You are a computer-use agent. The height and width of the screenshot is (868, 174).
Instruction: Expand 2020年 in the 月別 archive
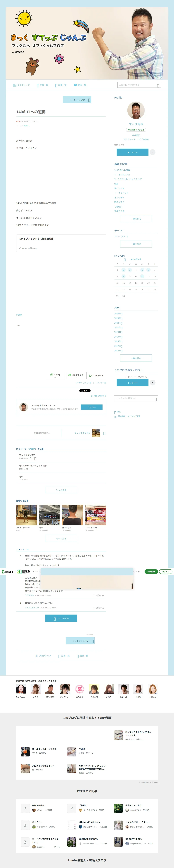(x=118, y=332)
